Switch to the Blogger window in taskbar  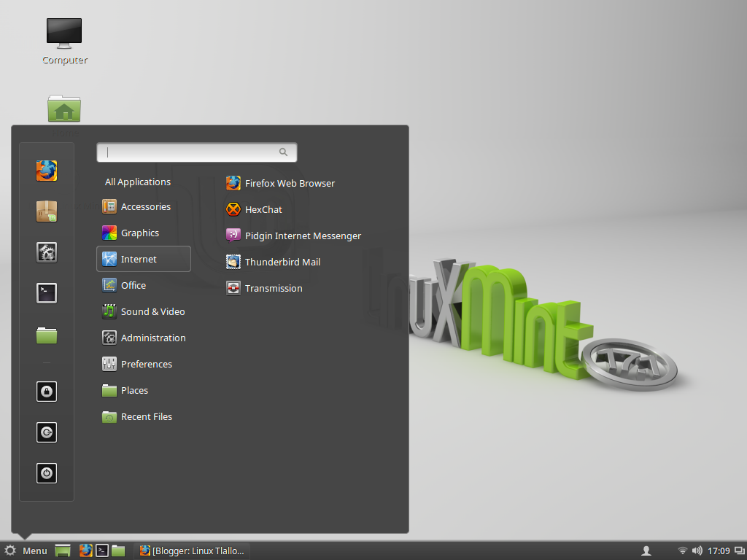[192, 551]
